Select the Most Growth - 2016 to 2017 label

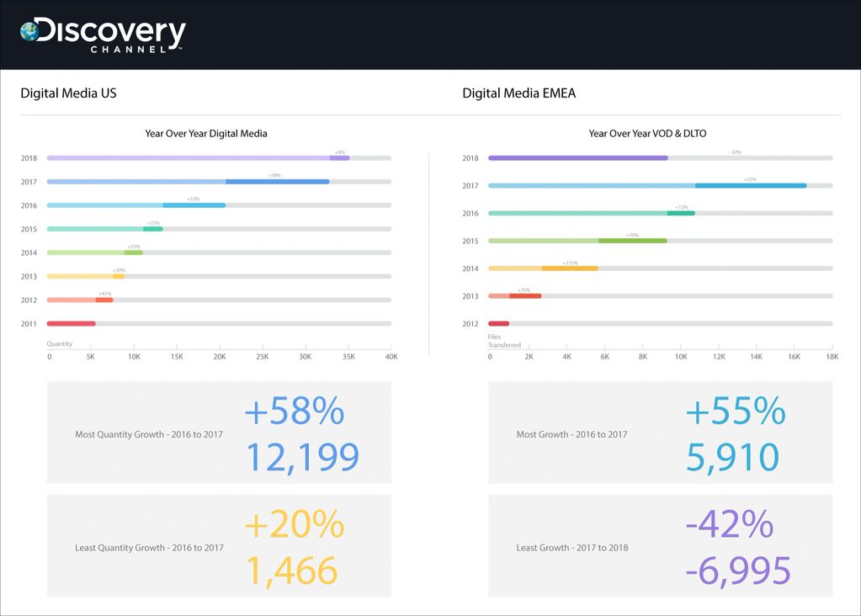tap(571, 434)
